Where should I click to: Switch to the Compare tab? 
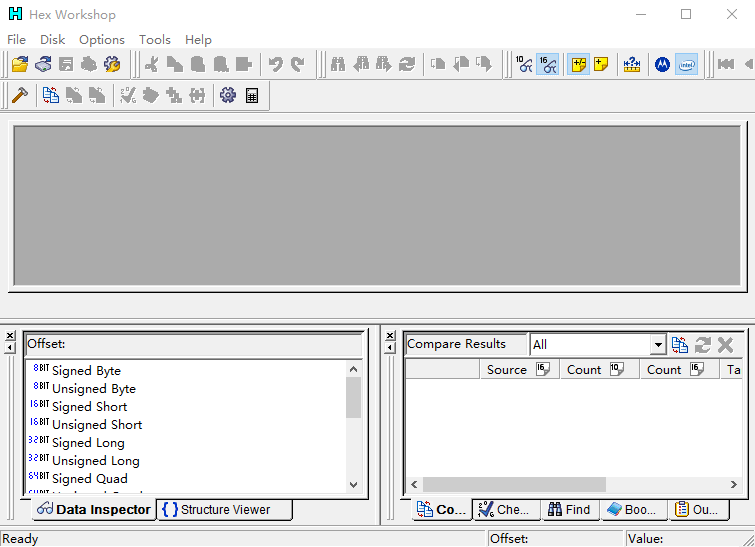pyautogui.click(x=442, y=509)
